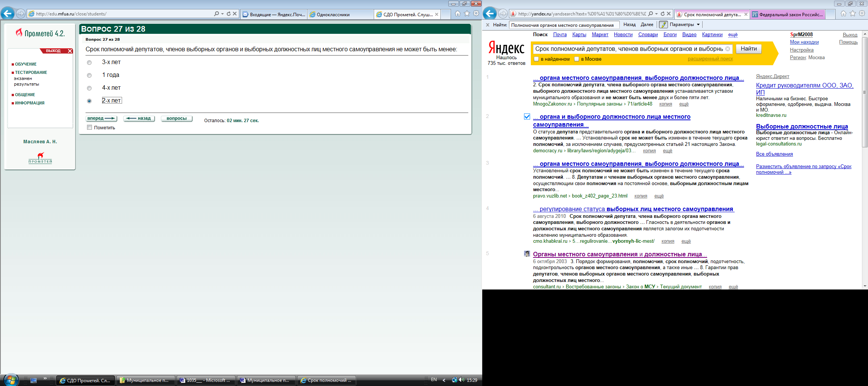868x386 pixels.
Task: Toggle the в найденном checkbox
Action: [536, 59]
